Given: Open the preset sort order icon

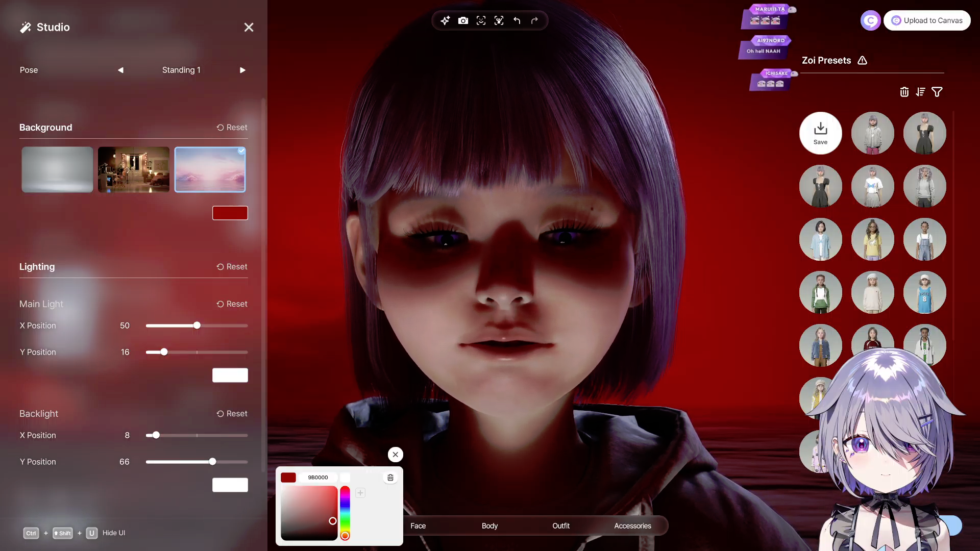Looking at the screenshot, I should 920,92.
